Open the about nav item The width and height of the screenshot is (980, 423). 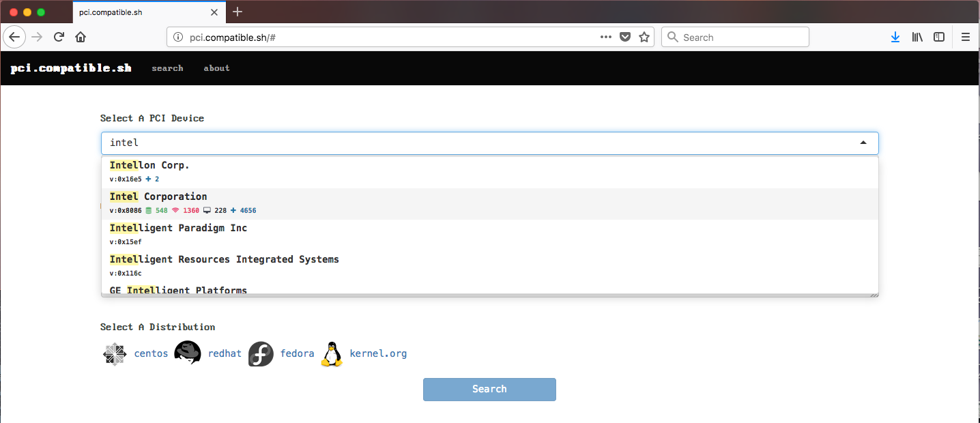[x=216, y=68]
